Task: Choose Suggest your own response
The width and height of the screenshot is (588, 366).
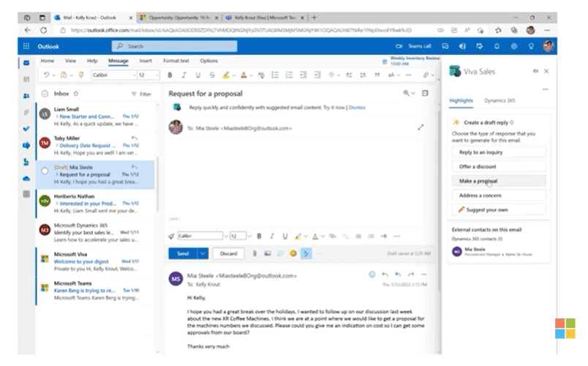Action: [x=499, y=209]
